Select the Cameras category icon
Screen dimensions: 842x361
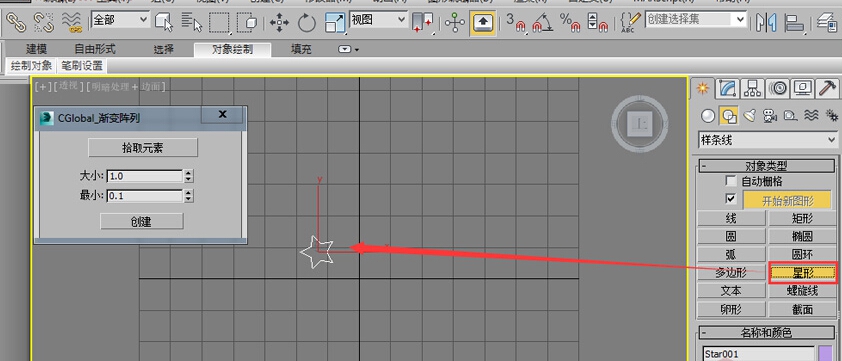770,115
